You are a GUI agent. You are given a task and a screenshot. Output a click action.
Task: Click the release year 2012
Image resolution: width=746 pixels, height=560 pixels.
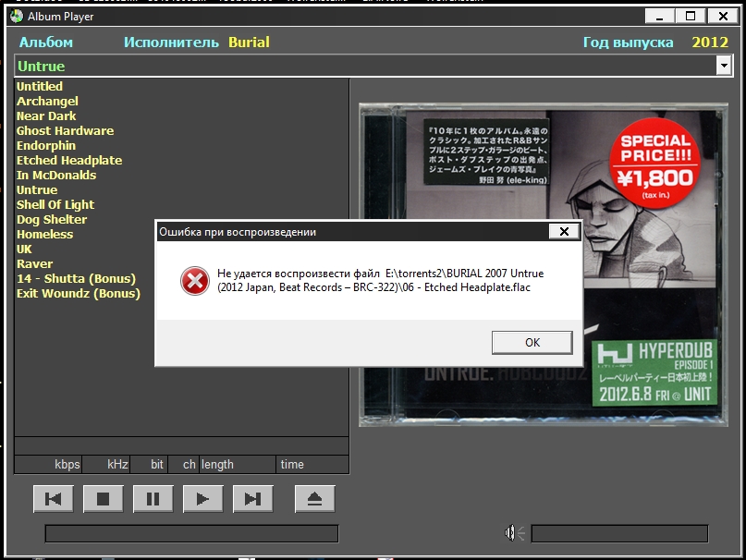click(710, 42)
